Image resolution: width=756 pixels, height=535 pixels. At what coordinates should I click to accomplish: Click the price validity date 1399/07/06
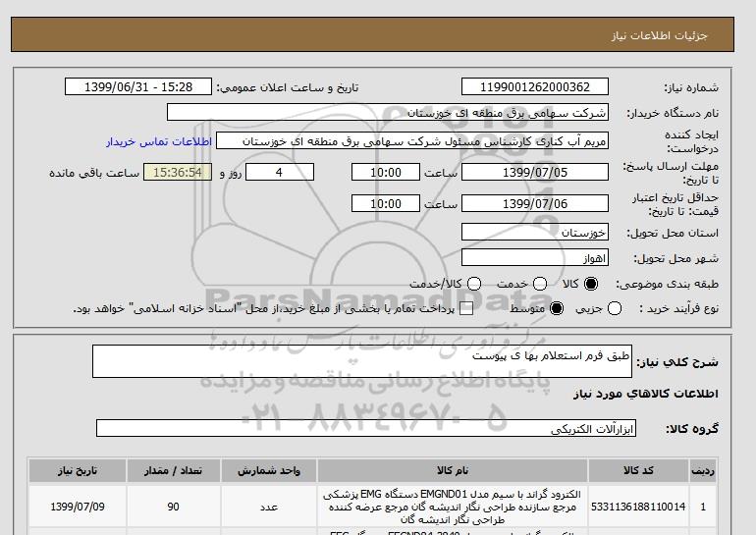(535, 203)
